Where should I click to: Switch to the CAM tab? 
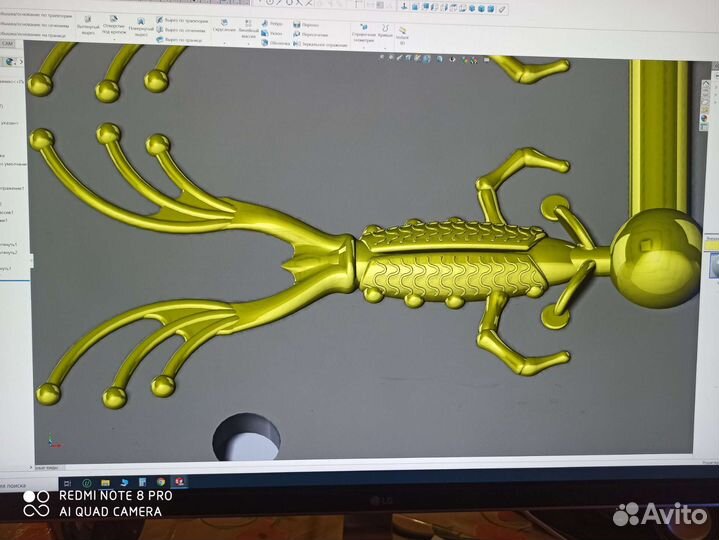tap(8, 44)
